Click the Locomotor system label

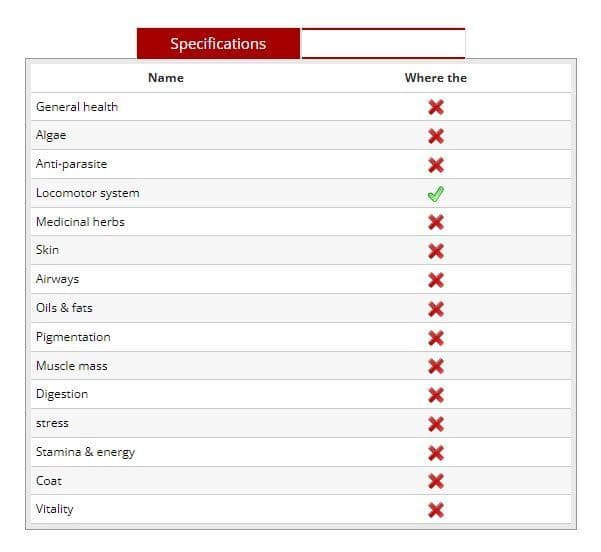(87, 193)
